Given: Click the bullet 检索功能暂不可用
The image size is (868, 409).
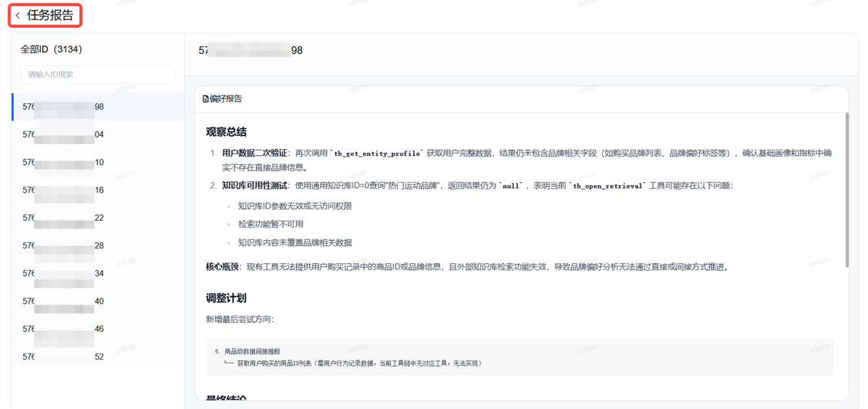Looking at the screenshot, I should tap(271, 225).
